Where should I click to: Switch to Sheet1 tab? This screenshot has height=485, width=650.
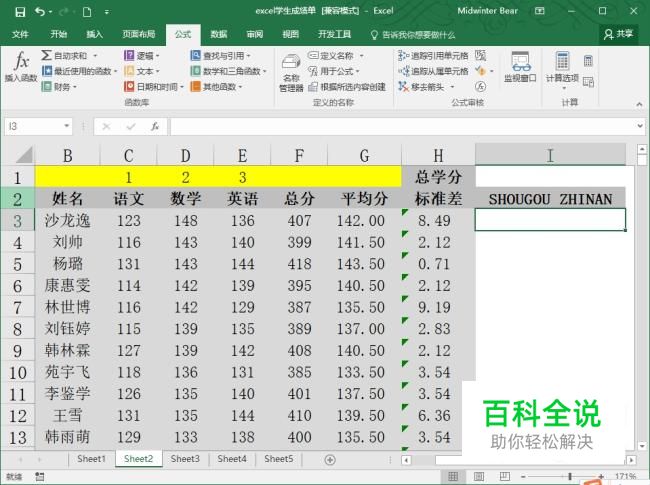pos(91,459)
